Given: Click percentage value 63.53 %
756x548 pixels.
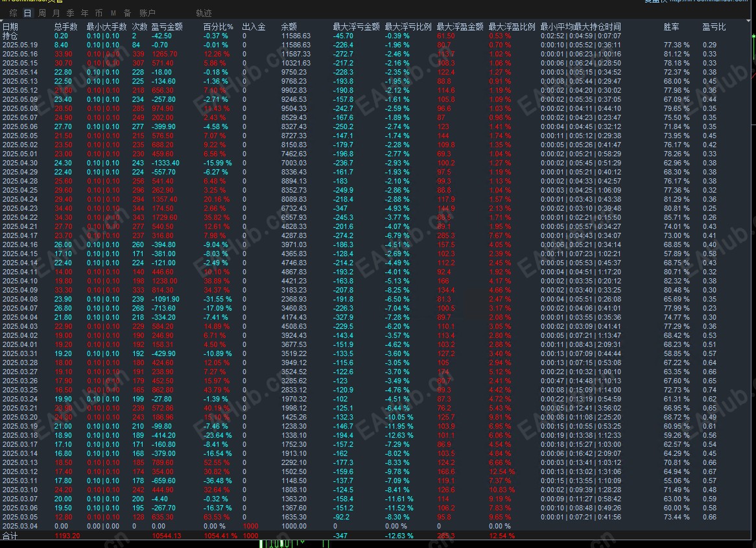Looking at the screenshot, I should [x=217, y=517].
